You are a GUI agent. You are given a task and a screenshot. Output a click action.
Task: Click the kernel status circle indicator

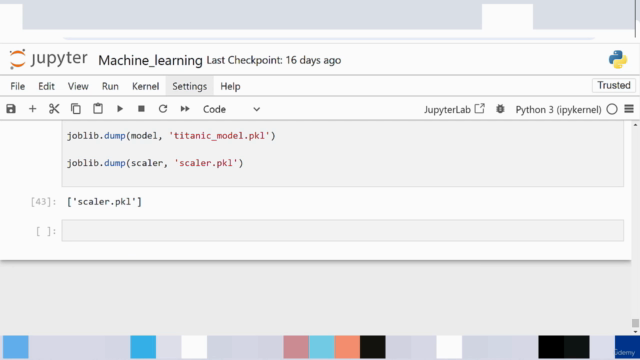(x=612, y=109)
